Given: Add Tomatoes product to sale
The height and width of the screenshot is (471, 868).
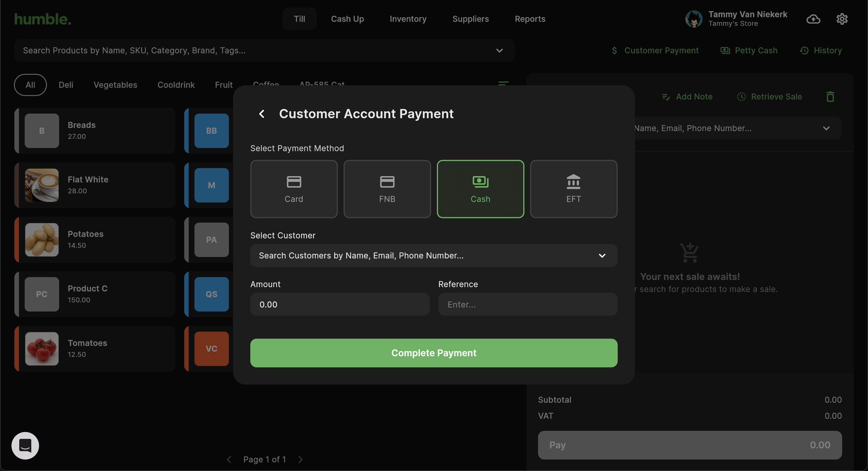Looking at the screenshot, I should 95,349.
